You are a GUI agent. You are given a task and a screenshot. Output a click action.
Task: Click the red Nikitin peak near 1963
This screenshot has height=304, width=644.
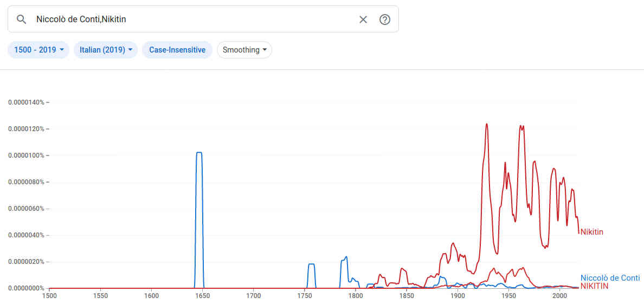[521, 126]
